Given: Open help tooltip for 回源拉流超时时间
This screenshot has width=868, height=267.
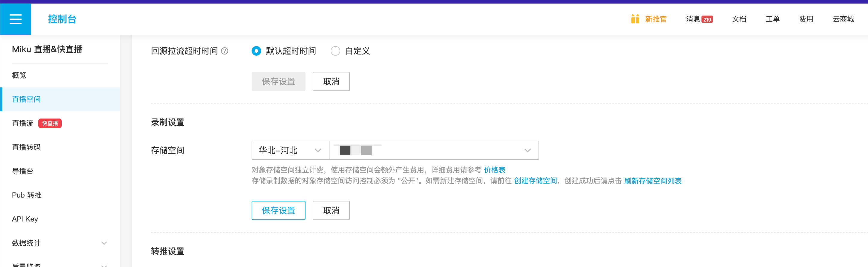Looking at the screenshot, I should pos(225,51).
